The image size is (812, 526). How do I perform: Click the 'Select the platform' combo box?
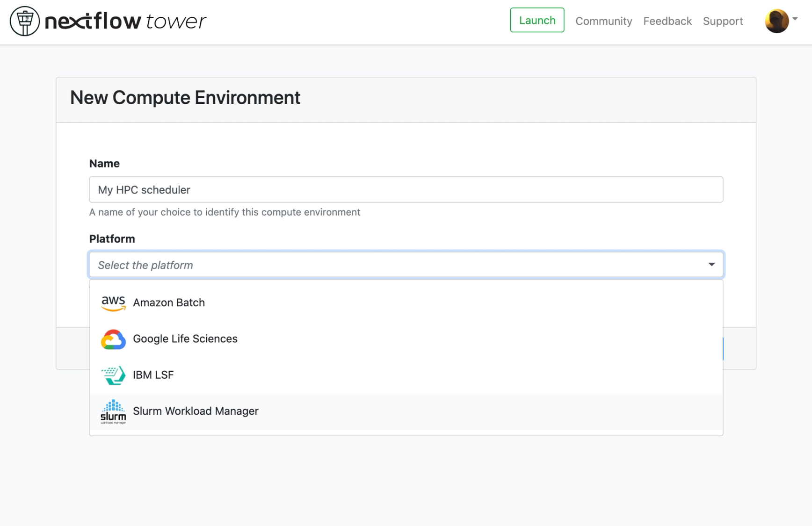(x=406, y=265)
